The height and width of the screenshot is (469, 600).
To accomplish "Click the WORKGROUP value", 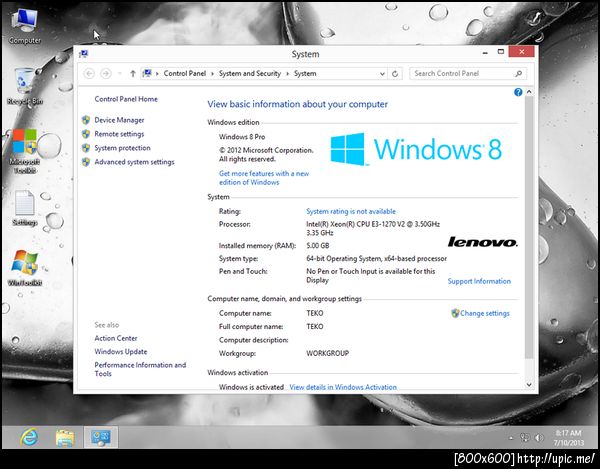I will point(328,353).
